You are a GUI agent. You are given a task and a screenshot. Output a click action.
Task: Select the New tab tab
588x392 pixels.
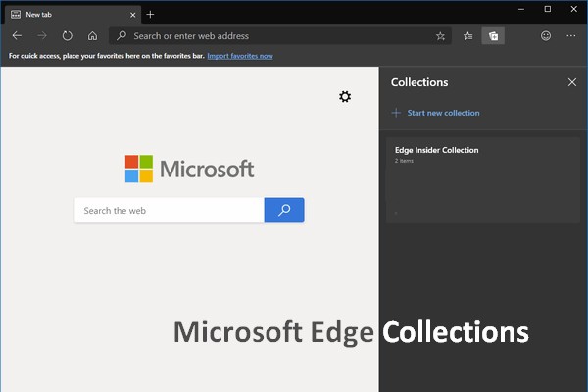[73, 15]
